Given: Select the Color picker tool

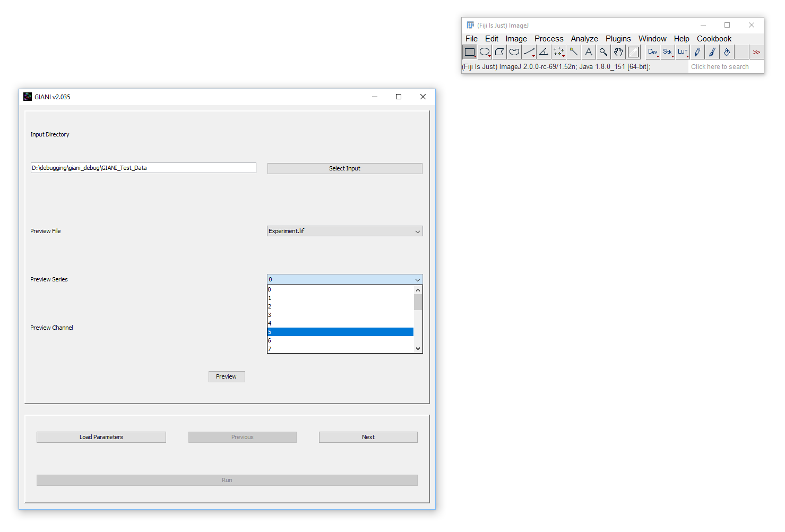Looking at the screenshot, I should [x=633, y=52].
